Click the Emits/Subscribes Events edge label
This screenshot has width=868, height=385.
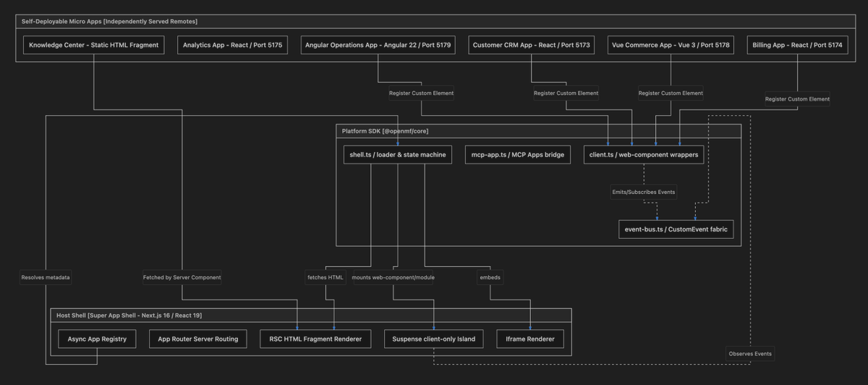pyautogui.click(x=643, y=192)
